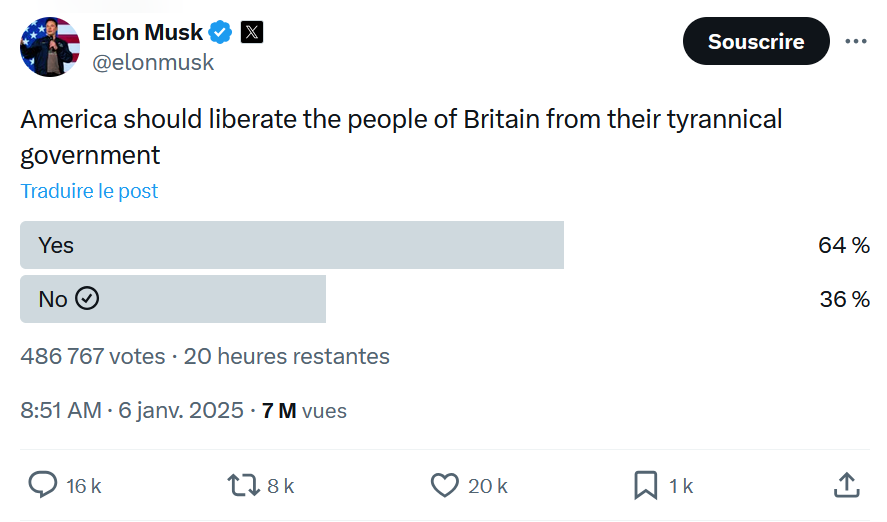
Task: Click the blue verified checkmark badge
Action: (x=221, y=32)
